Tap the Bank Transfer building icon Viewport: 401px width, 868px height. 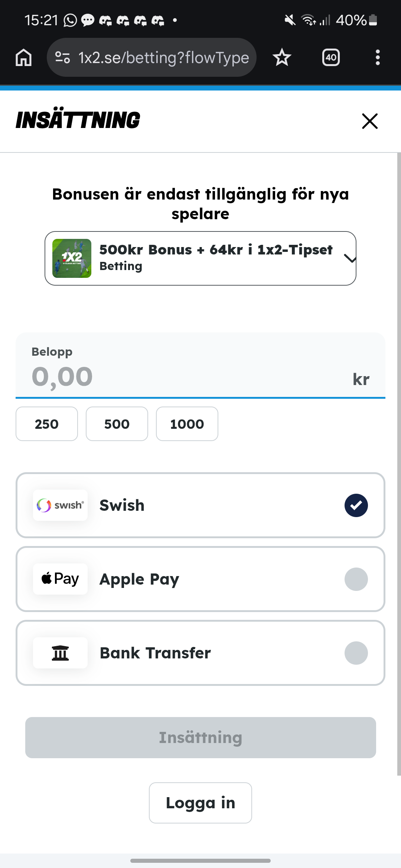60,653
